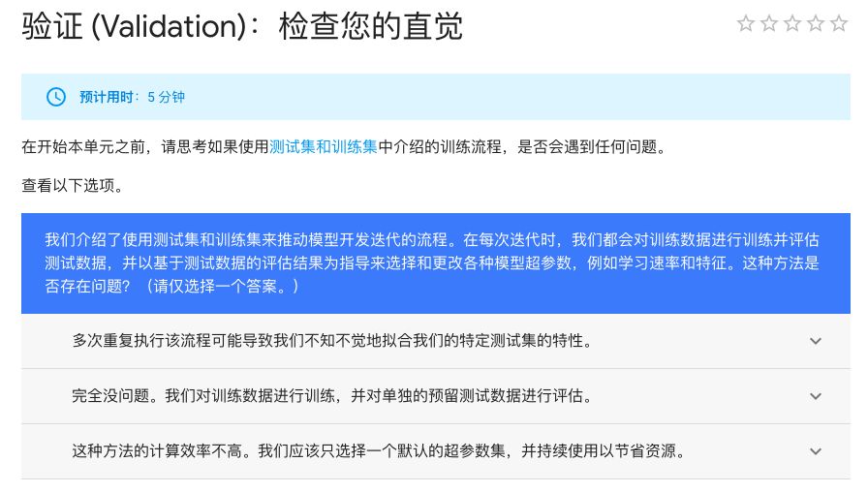Select the third rating star

click(792, 24)
